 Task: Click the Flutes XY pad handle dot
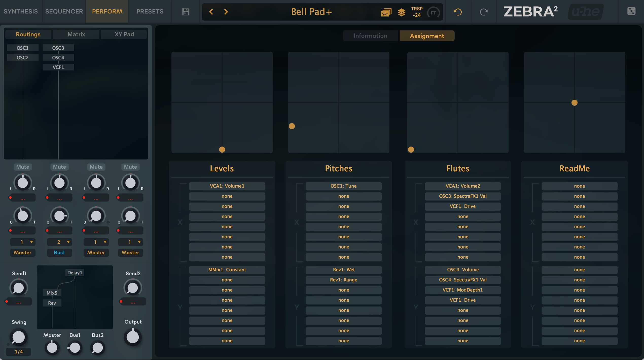pyautogui.click(x=411, y=150)
